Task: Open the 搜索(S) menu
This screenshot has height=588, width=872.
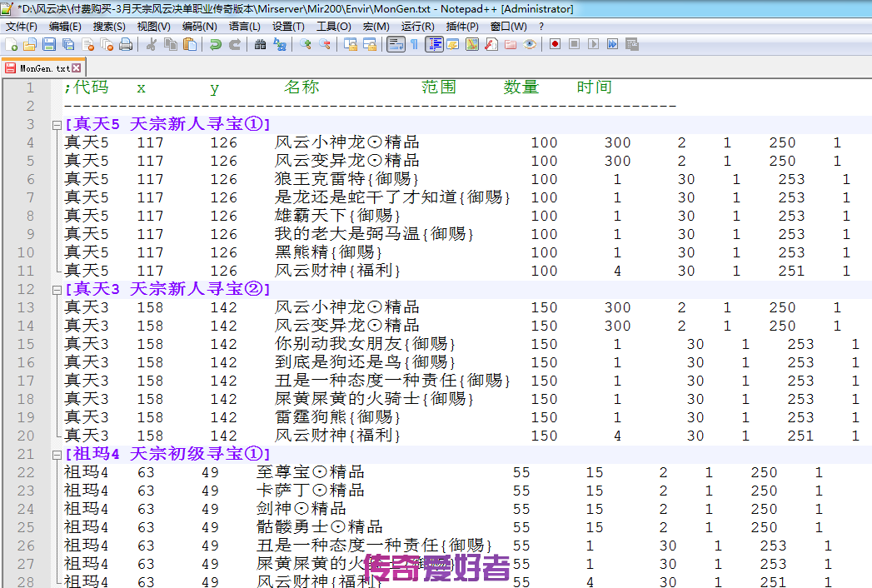Action: tap(109, 26)
